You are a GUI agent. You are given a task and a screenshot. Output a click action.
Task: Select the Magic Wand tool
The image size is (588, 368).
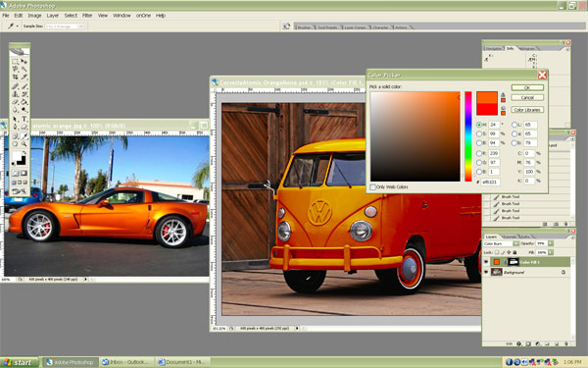24,69
